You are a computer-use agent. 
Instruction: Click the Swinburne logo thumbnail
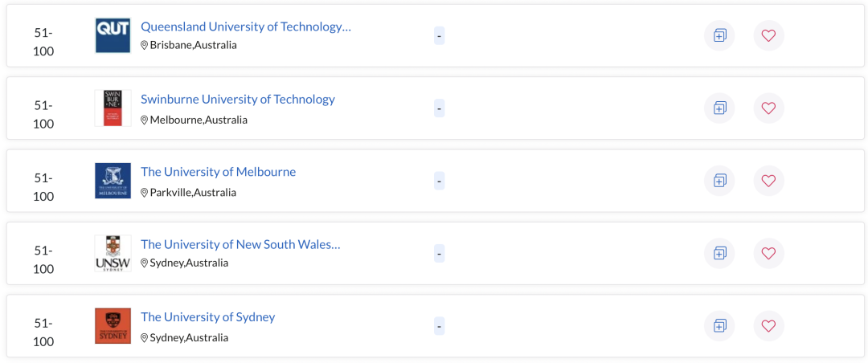click(113, 108)
